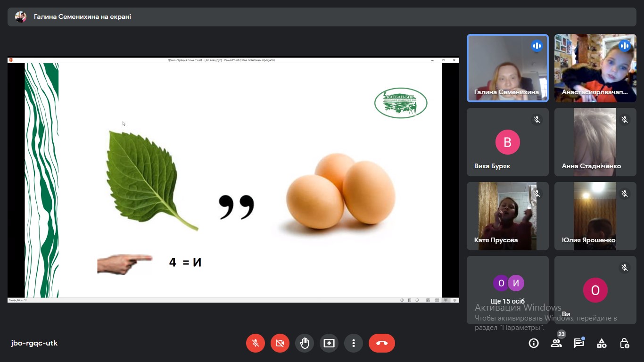Open the chat panel
Viewport: 644px width, 362px height.
(x=579, y=343)
